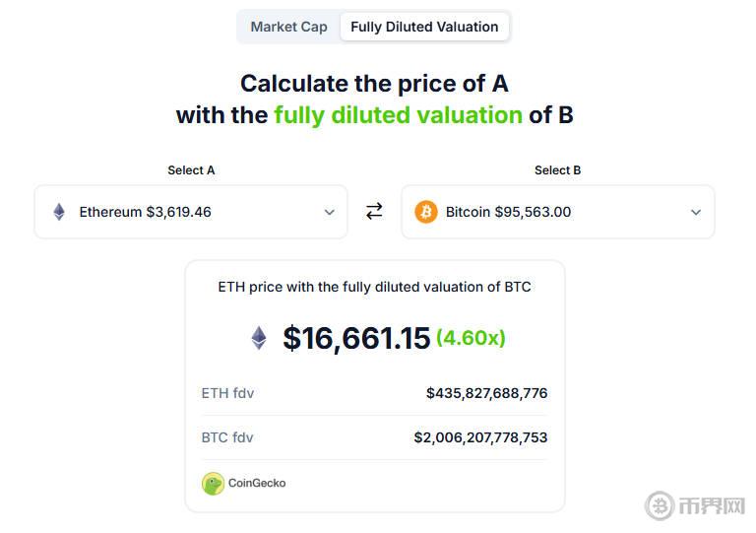Click the 4.60x multiplier text

point(471,338)
